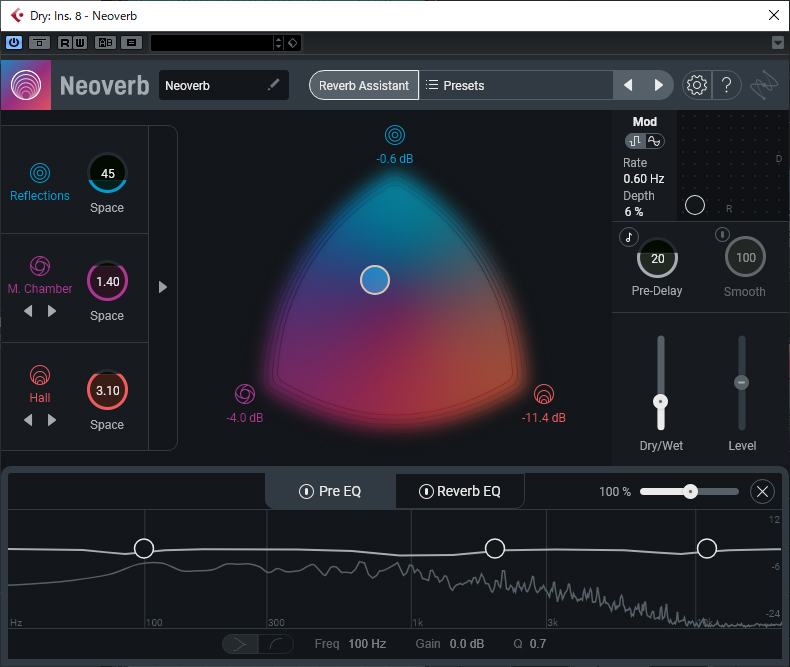Click the Mod Rate value 0.60 Hz
Viewport: 790px width, 667px height.
coord(644,179)
